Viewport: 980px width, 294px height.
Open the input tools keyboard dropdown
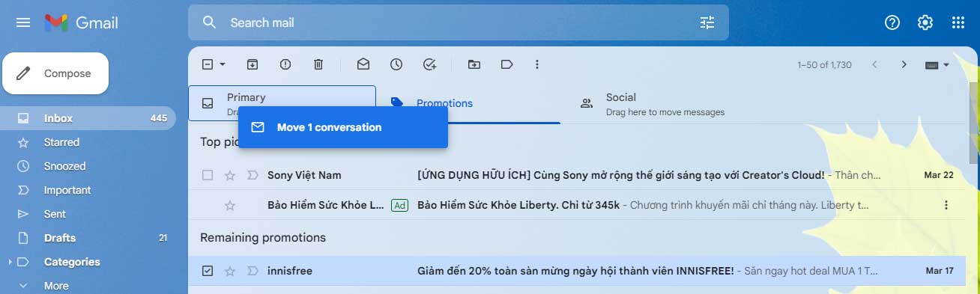coord(937,65)
